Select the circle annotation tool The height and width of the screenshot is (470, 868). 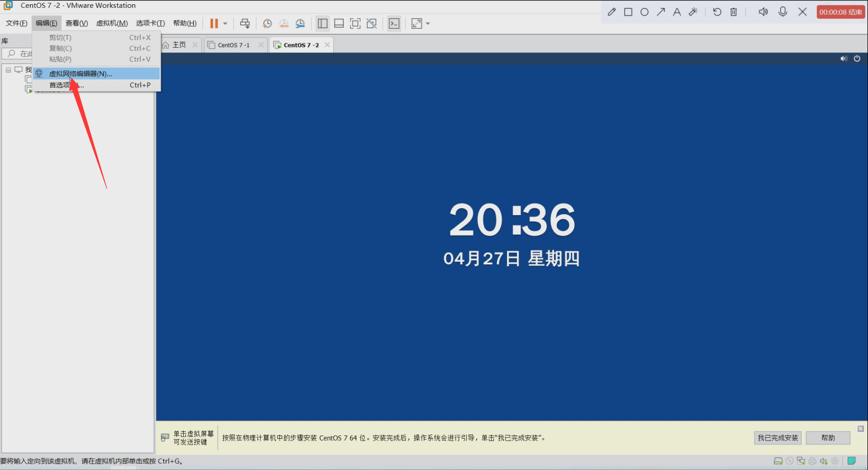[x=645, y=12]
